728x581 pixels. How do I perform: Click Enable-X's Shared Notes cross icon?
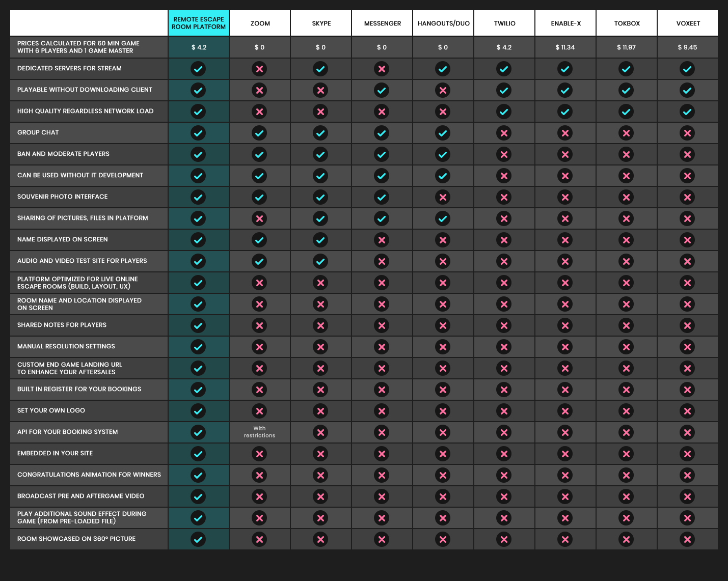(x=565, y=325)
